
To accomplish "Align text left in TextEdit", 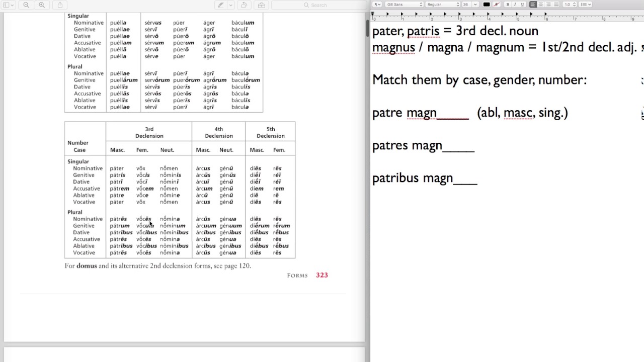I will 533,5.
